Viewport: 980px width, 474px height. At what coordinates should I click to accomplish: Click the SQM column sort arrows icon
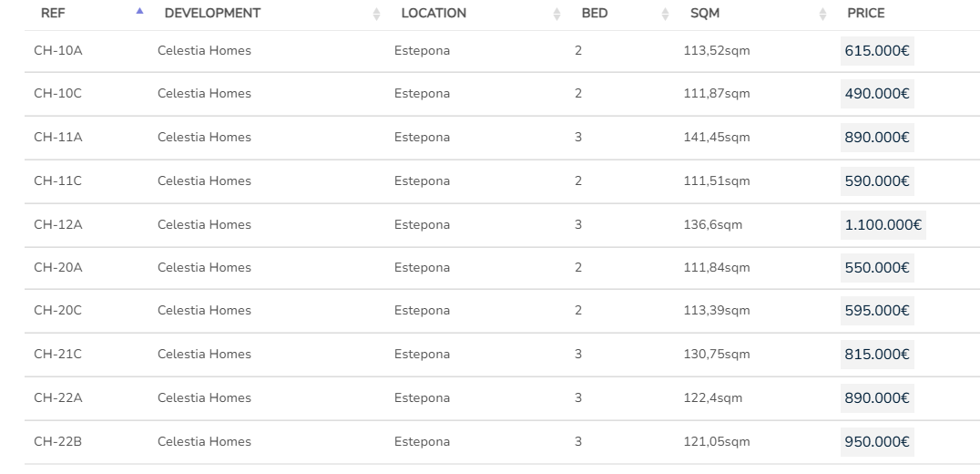click(x=823, y=14)
